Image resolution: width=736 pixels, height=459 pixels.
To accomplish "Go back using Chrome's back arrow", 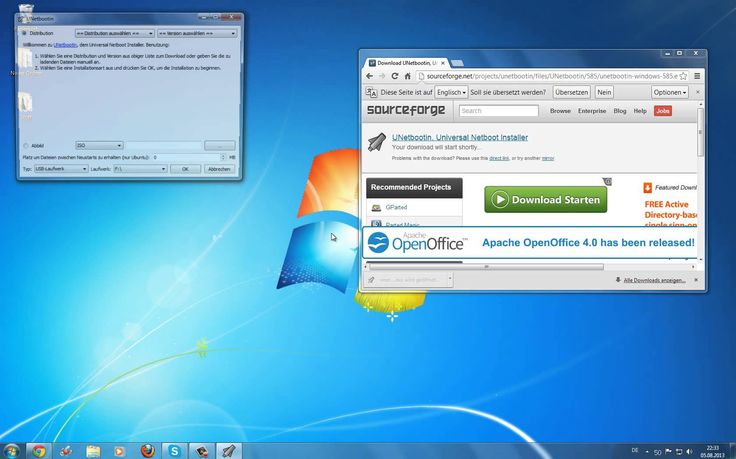I will 369,76.
